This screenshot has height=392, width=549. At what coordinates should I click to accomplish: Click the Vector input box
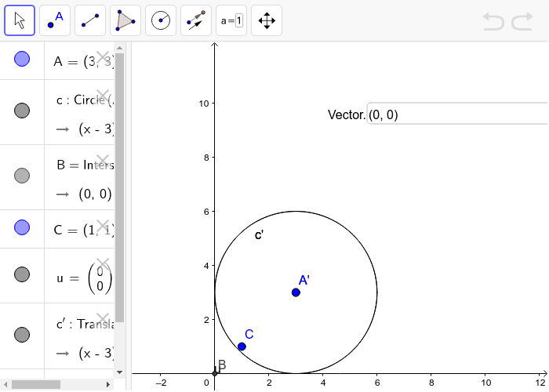[x=457, y=114]
